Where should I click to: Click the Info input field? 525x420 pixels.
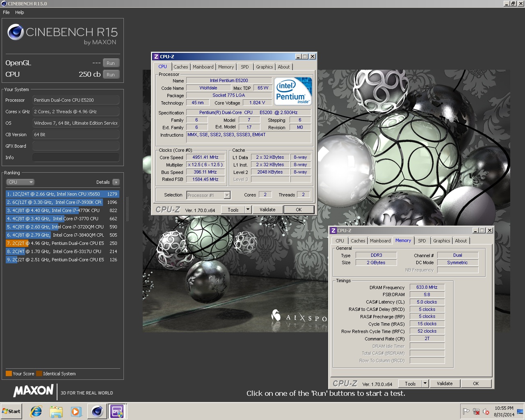click(76, 157)
